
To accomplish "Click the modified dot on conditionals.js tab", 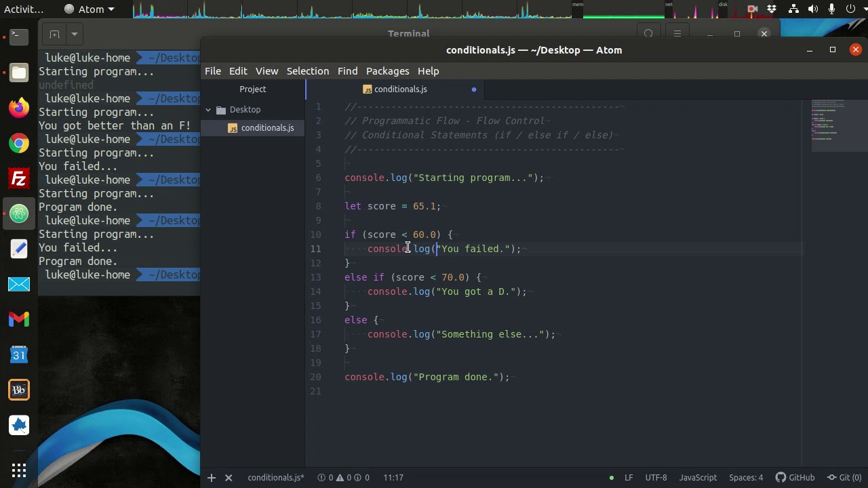I will click(474, 89).
